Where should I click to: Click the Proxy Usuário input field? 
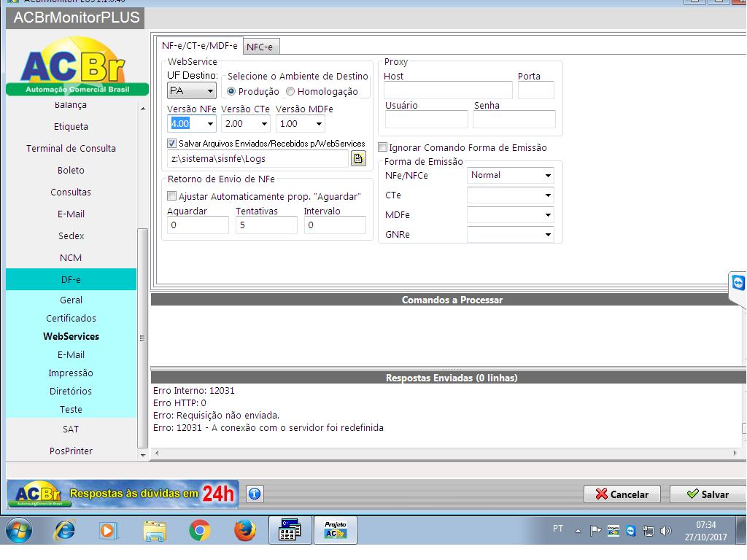(426, 119)
